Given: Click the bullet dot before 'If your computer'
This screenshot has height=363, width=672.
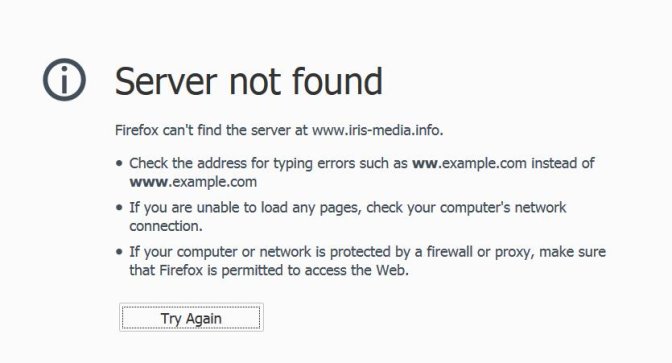Looking at the screenshot, I should (119, 252).
